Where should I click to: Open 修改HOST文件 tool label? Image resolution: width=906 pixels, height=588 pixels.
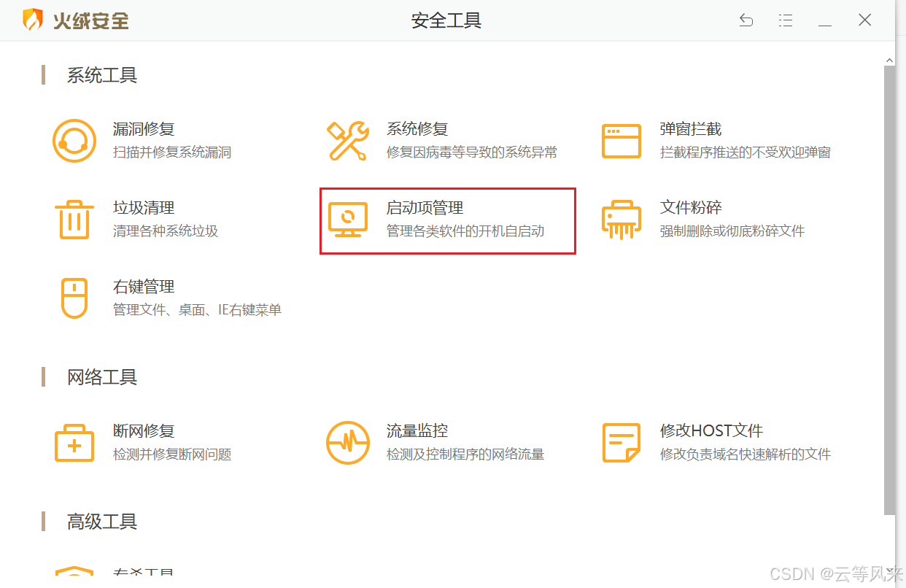[711, 431]
